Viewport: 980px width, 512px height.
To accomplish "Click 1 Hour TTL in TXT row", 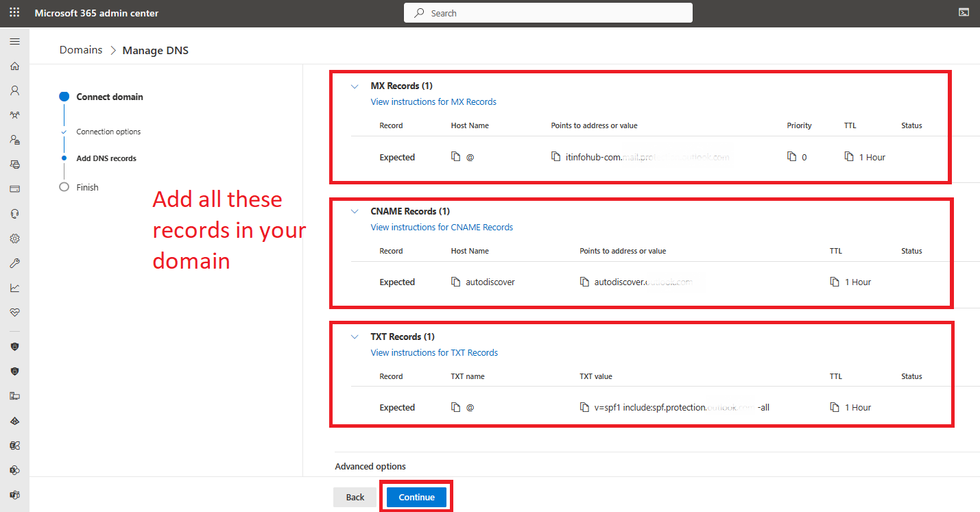I will (x=858, y=407).
